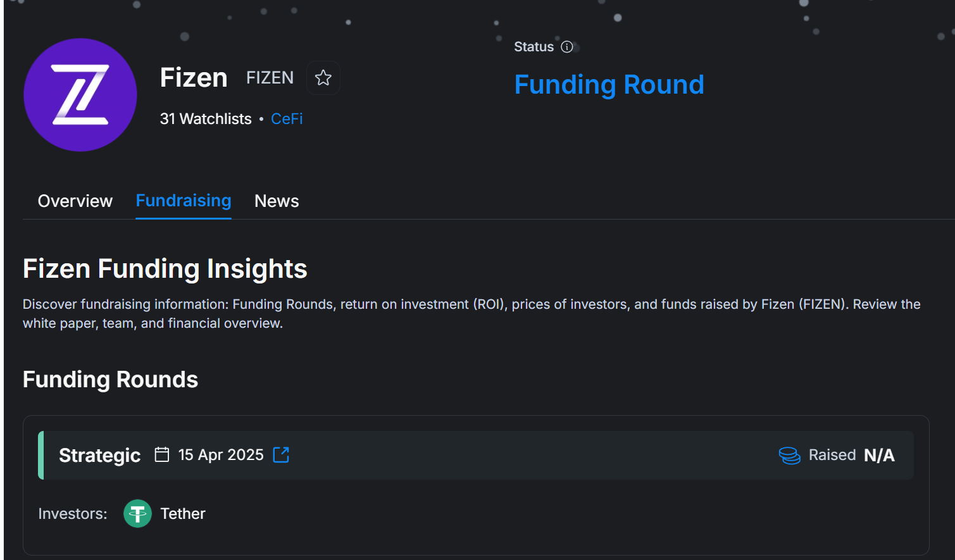
Task: Click the Tether logo icon
Action: coord(137,514)
